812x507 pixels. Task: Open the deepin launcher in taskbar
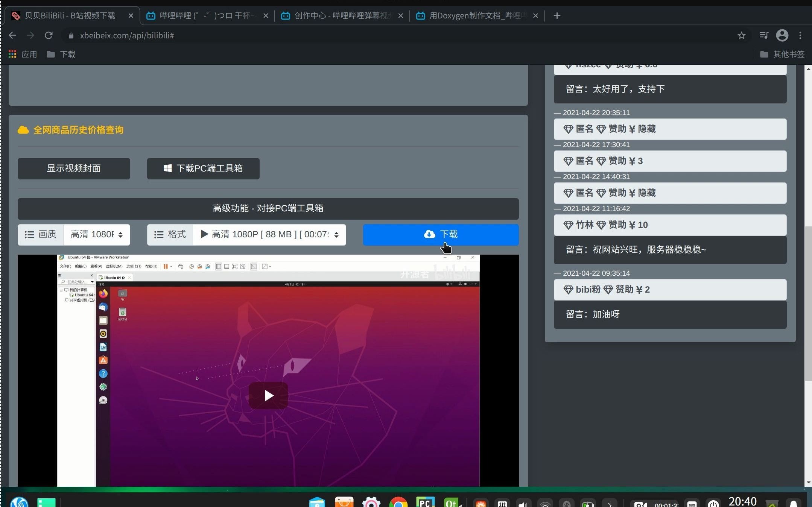[19, 502]
